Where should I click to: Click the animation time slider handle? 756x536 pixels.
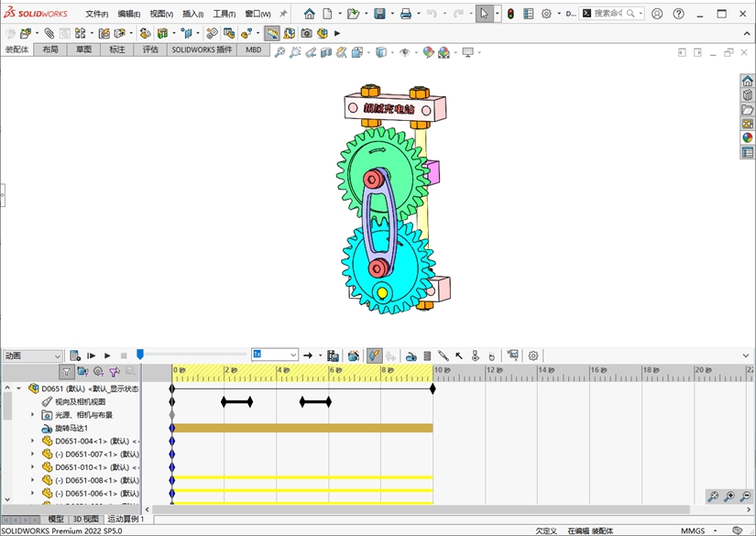click(140, 355)
